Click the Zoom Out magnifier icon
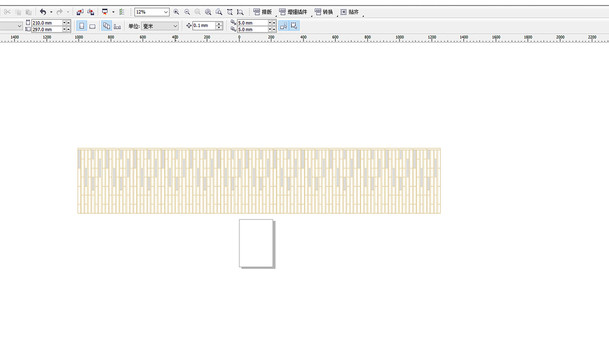The width and height of the screenshot is (609, 360). point(187,12)
